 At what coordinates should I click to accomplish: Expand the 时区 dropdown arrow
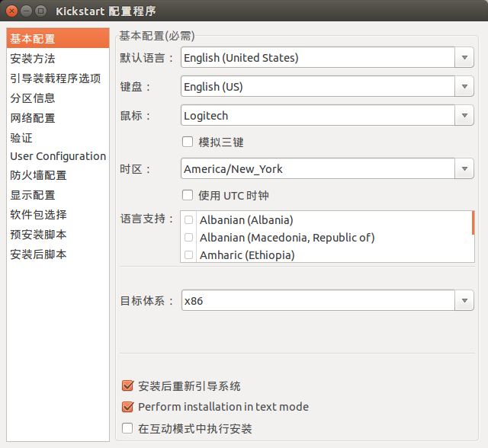click(x=464, y=169)
